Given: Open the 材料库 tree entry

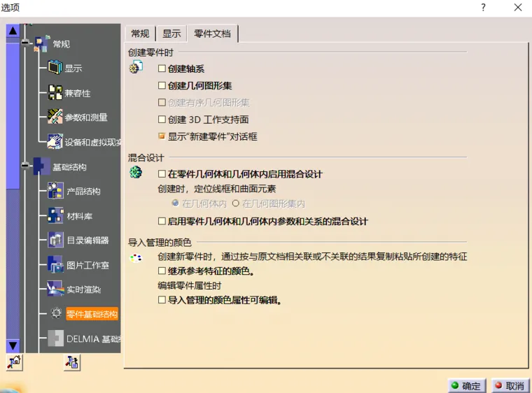Looking at the screenshot, I should 79,216.
